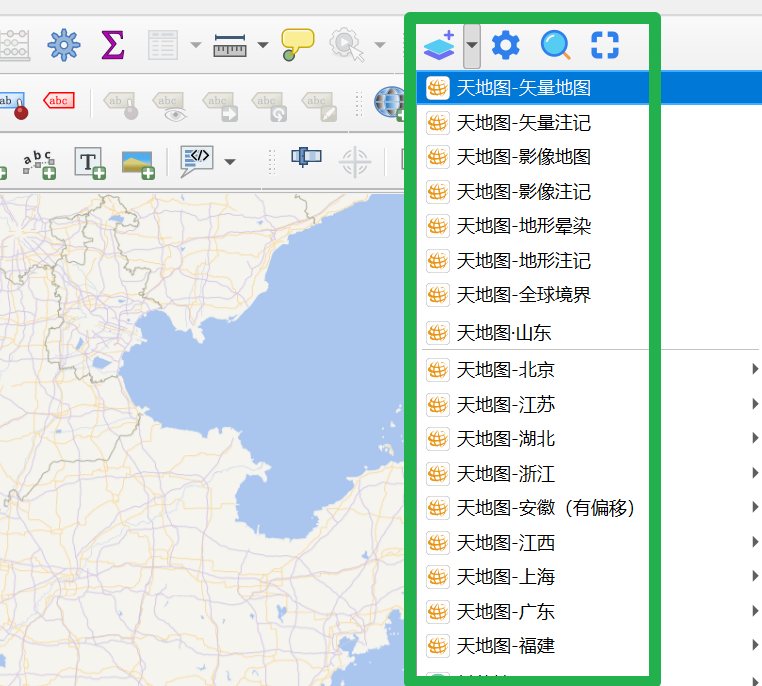762x686 pixels.
Task: Open the 天地图-浙江 submenu
Action: (589, 474)
